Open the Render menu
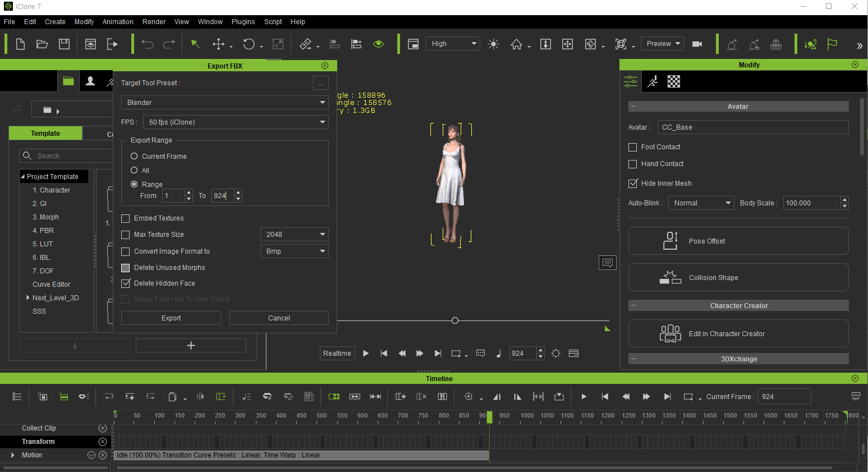Viewport: 868px width, 472px height. click(154, 22)
